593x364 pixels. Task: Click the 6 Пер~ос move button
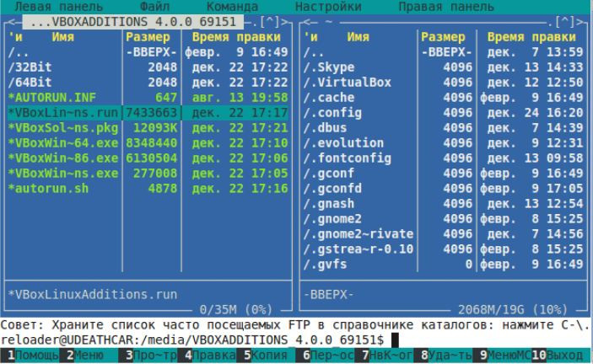coord(325,356)
